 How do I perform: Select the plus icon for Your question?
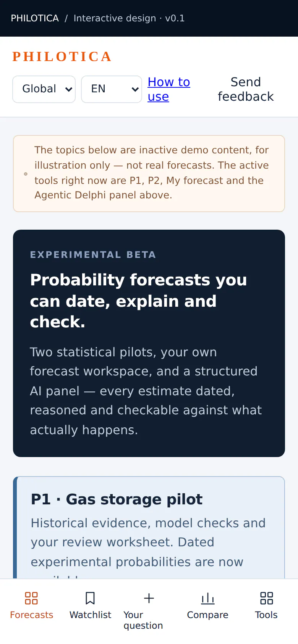pos(149,598)
